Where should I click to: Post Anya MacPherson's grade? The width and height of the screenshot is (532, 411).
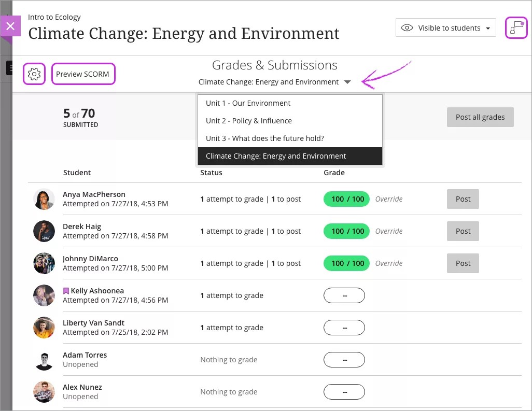point(463,199)
